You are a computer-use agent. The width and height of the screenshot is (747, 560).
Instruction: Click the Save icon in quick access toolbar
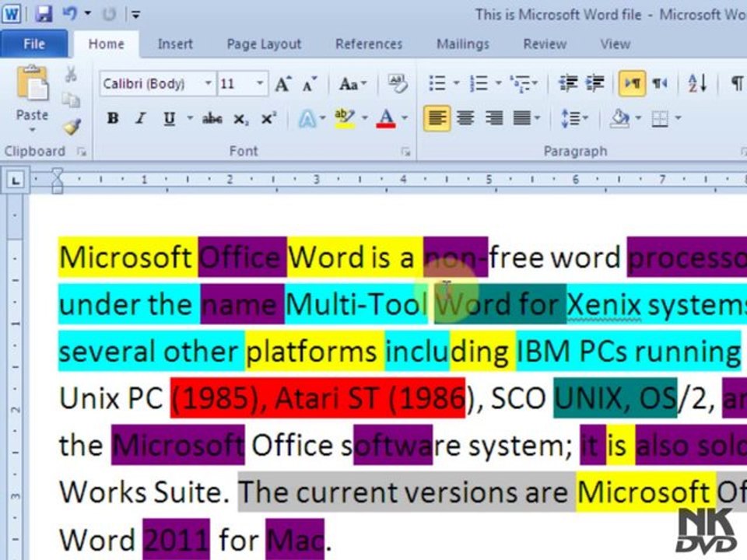(x=44, y=14)
